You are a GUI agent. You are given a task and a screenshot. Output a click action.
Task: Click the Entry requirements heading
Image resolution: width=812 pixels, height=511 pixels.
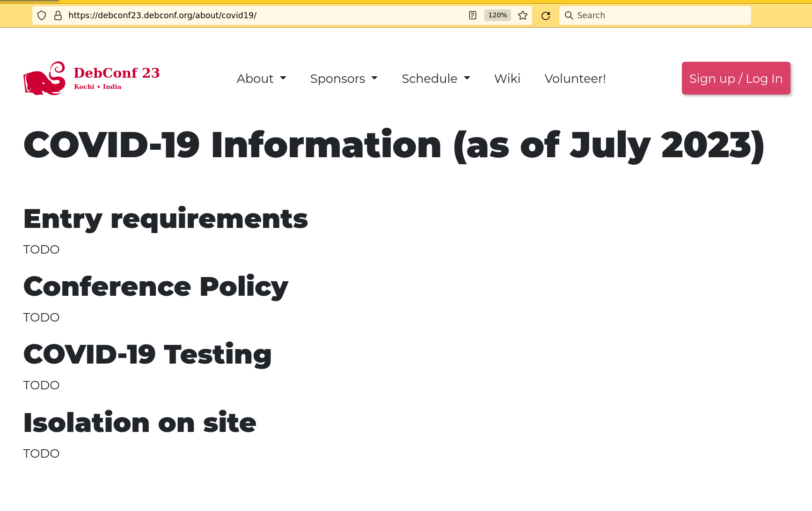166,219
